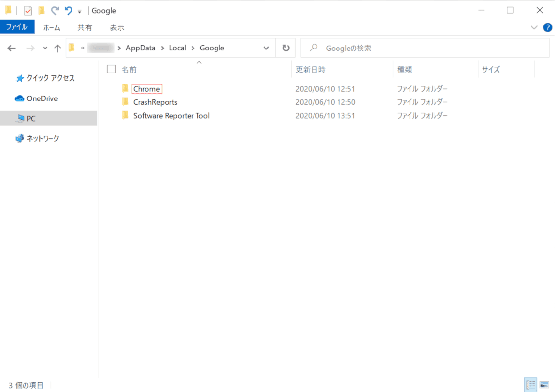Click the Redo arrow in title bar
Screen dimensions: 555x392
pyautogui.click(x=55, y=11)
